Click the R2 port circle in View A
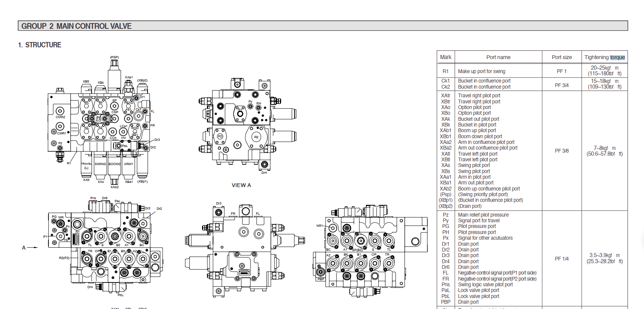 click(x=257, y=137)
